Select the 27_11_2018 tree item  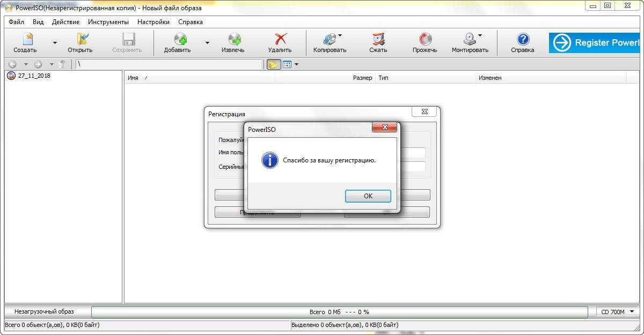tap(34, 76)
